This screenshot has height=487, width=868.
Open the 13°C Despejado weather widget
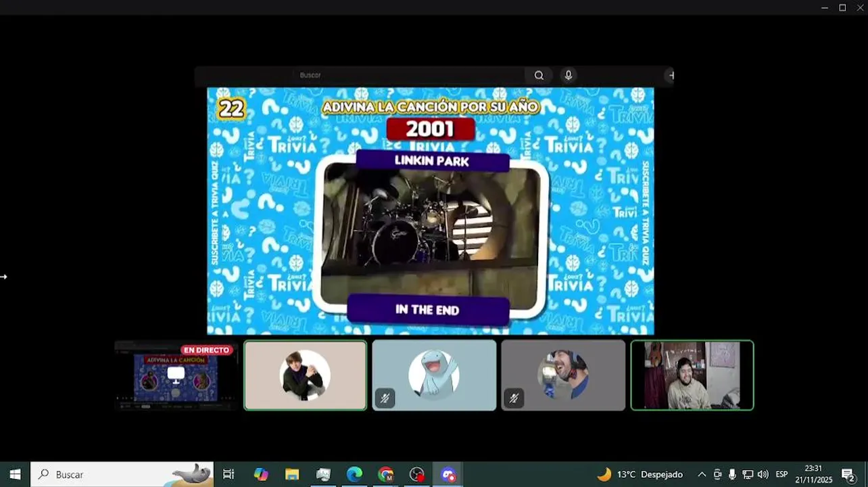(640, 474)
